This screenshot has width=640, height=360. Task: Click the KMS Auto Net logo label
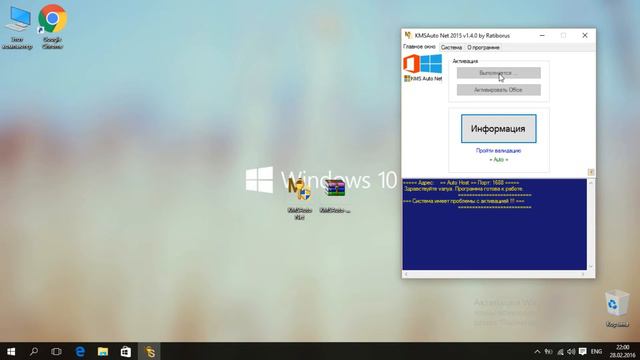[x=423, y=78]
